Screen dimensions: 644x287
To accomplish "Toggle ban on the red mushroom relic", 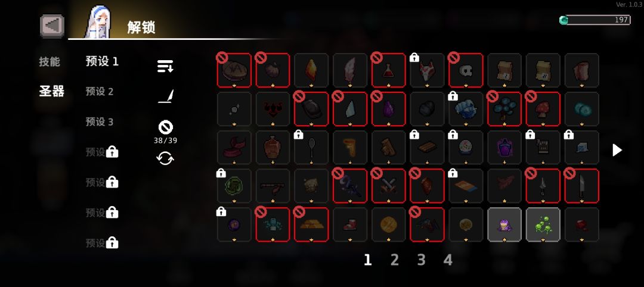I will 543,109.
